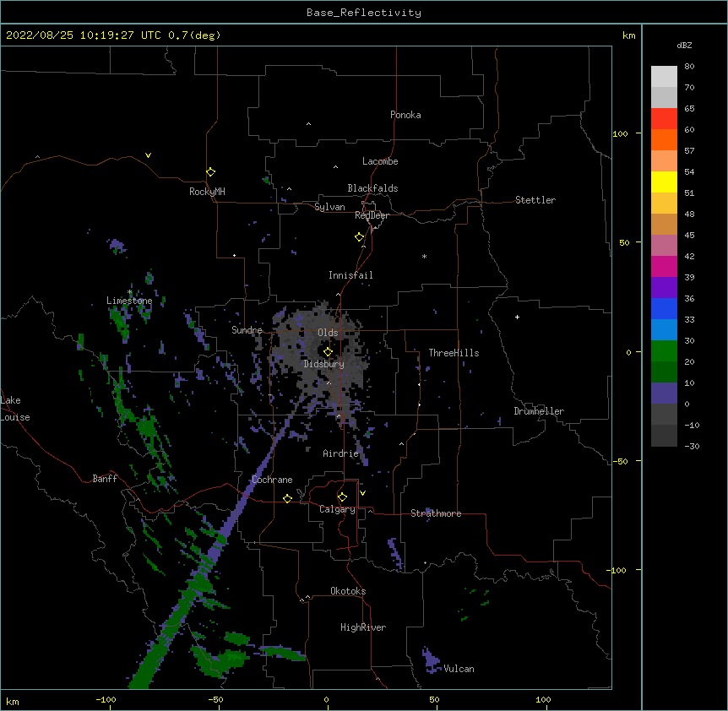Select the -100 tick on the right vertical axis
Image resolution: width=728 pixels, height=711 pixels.
[617, 570]
